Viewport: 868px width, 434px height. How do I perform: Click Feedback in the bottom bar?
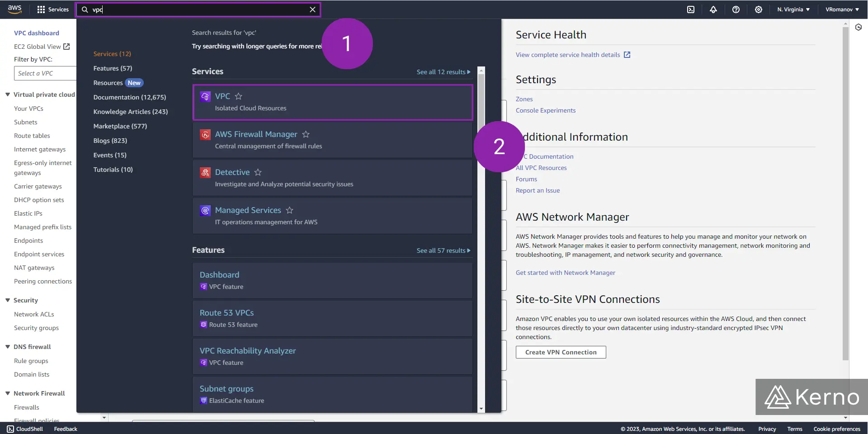pyautogui.click(x=66, y=429)
